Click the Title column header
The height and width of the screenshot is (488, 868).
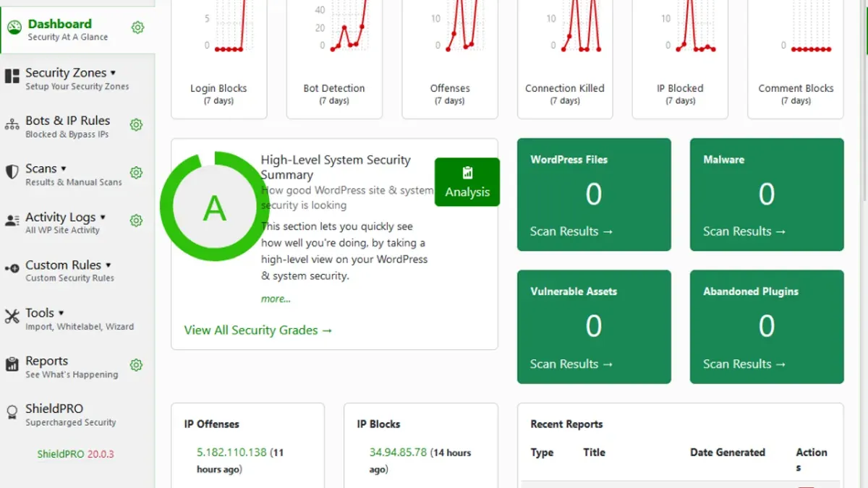595,453
